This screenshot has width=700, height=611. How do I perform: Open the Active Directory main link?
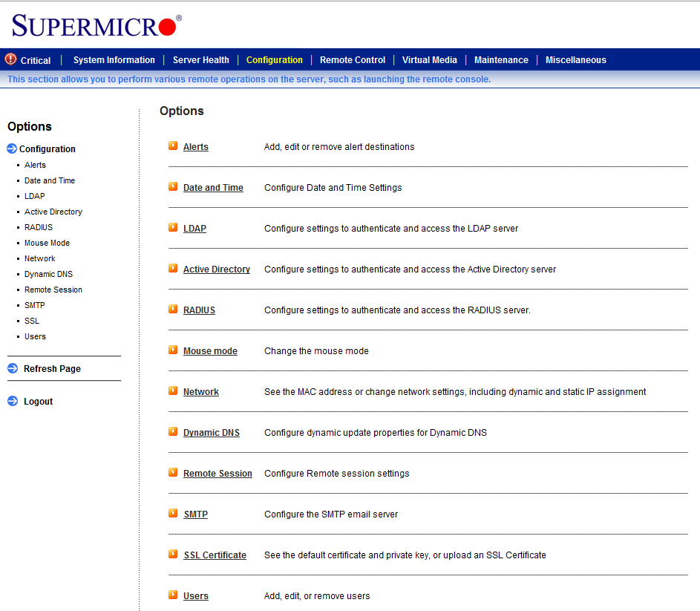217,269
